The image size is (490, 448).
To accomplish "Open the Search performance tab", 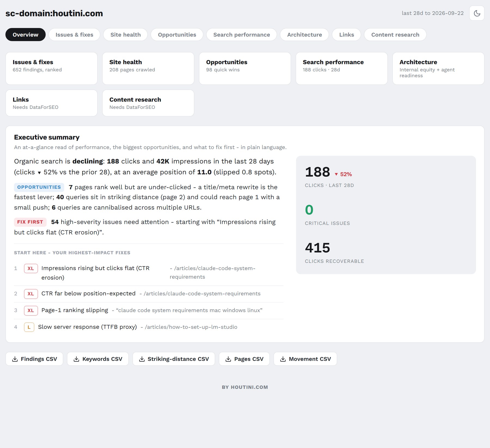I will coord(241,35).
